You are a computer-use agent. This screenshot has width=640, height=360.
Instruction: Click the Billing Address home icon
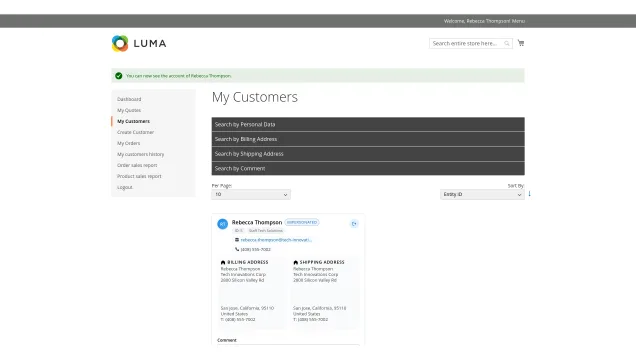223,262
